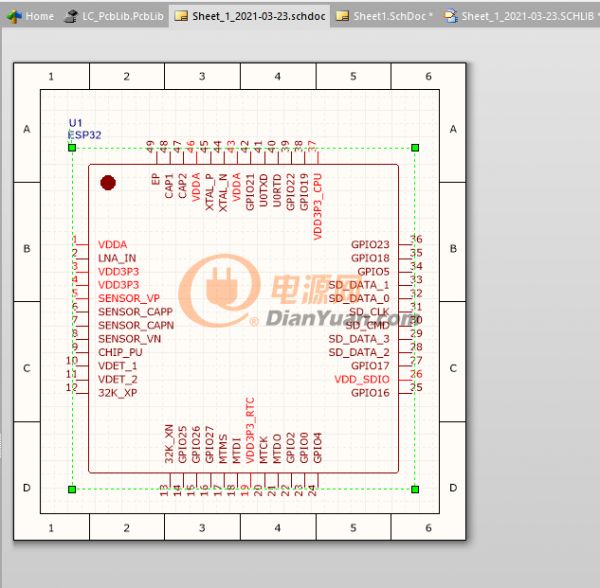Viewport: 600px width, 588px height.
Task: Select the pin 1 marker dot
Action: (108, 183)
